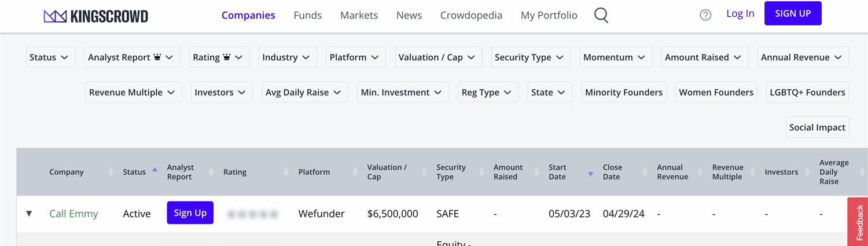Open the Rating filter dropdown

coord(219,57)
